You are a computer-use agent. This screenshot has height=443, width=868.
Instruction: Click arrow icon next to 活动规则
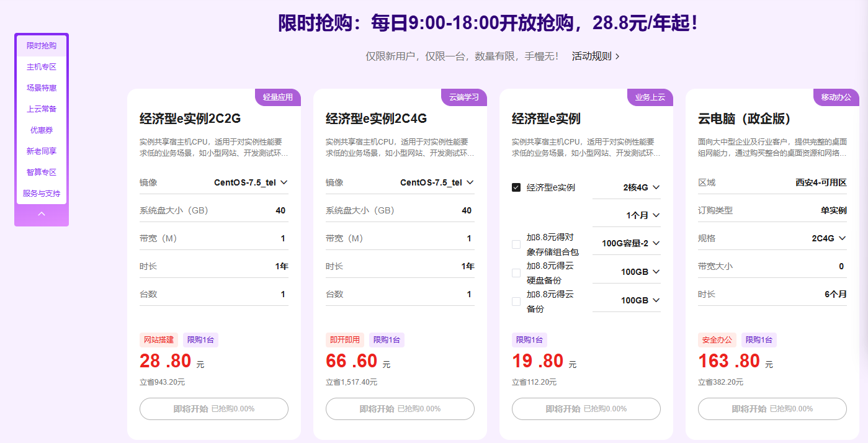(617, 56)
